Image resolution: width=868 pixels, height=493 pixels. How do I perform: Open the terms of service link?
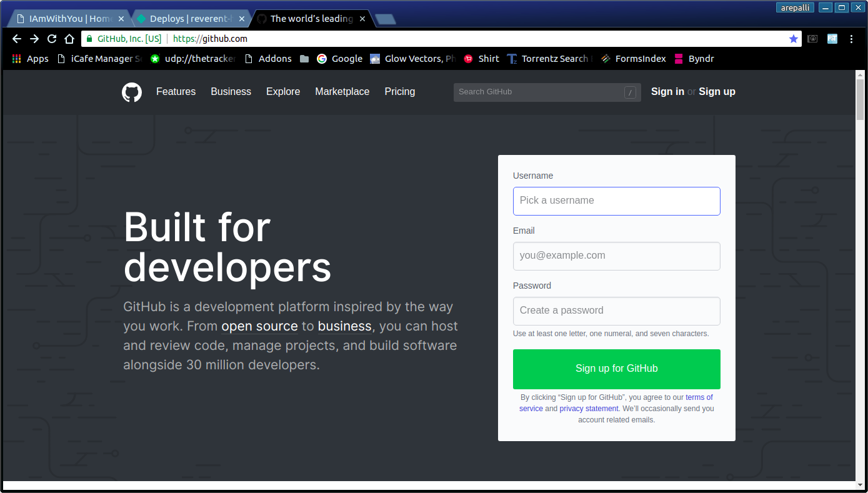699,397
